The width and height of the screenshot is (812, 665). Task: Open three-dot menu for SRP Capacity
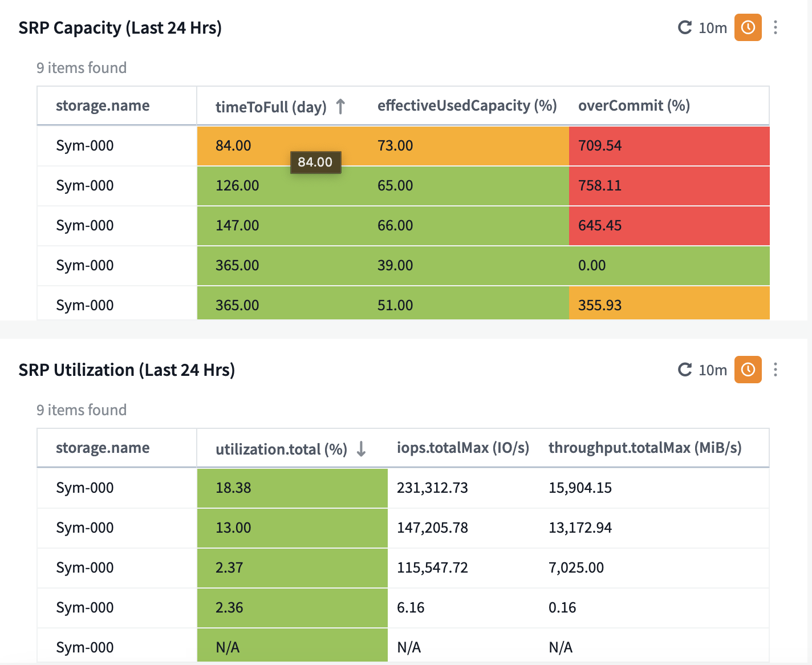tap(775, 27)
